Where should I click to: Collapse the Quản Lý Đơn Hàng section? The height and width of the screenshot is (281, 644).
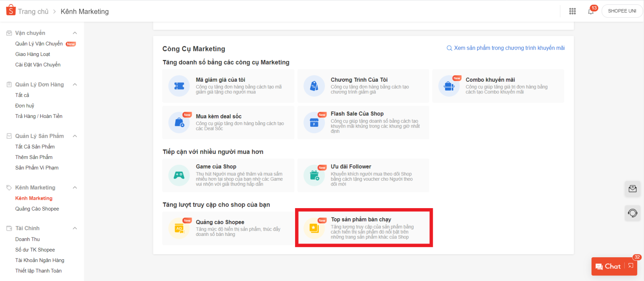click(75, 85)
